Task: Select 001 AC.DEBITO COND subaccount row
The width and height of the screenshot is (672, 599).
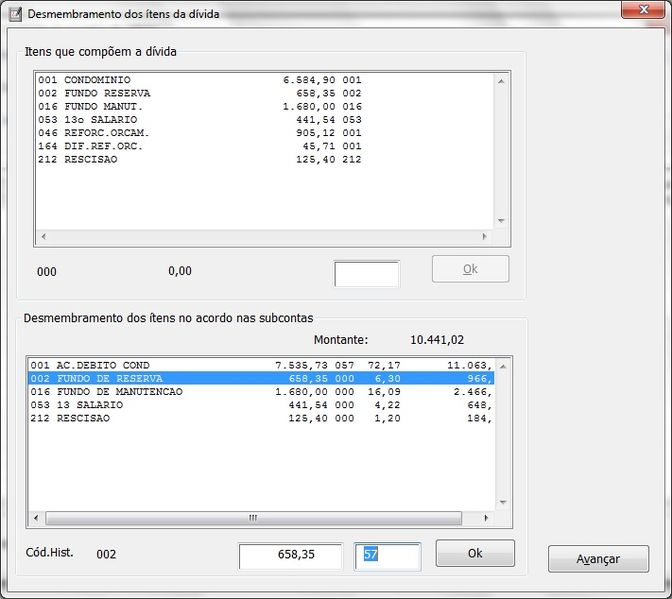Action: click(260, 366)
